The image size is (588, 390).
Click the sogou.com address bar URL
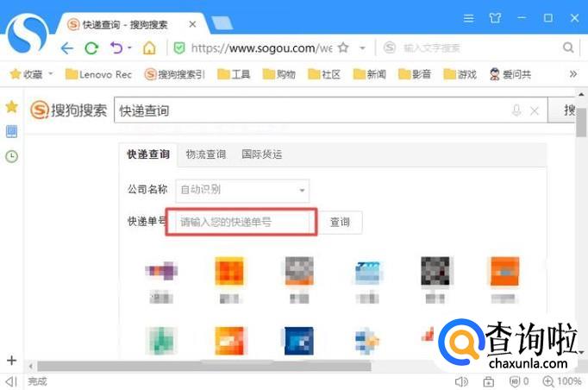(261, 48)
